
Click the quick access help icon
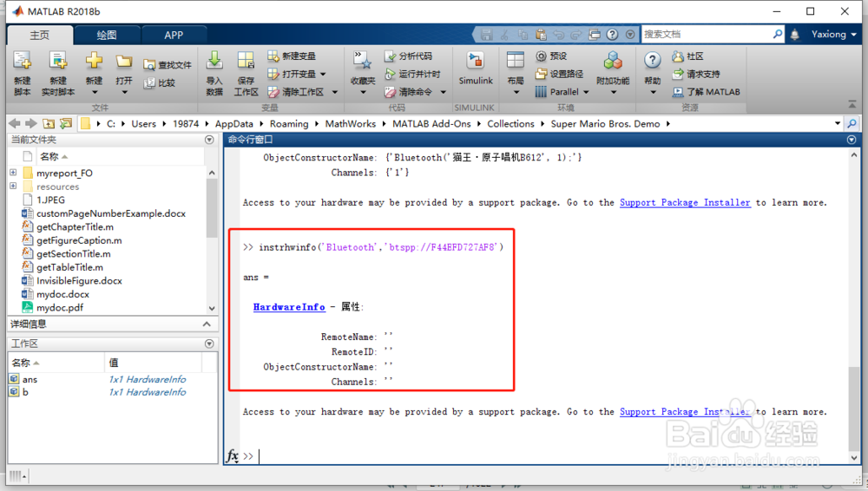click(x=612, y=35)
